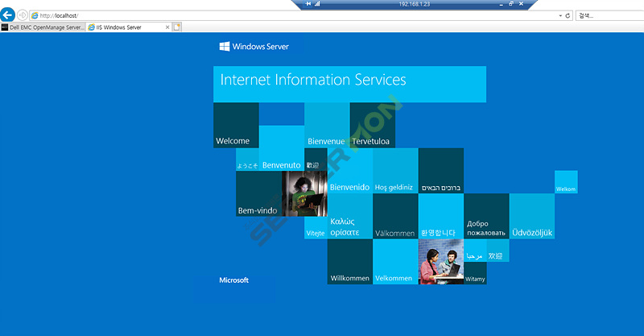Switch to the Dell EMC OpenManage Server tab
This screenshot has height=336, width=644.
[43, 27]
